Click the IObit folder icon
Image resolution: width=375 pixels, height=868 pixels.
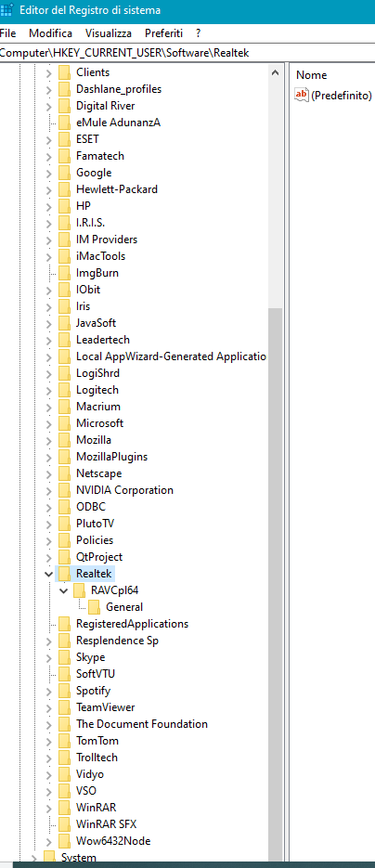65,290
